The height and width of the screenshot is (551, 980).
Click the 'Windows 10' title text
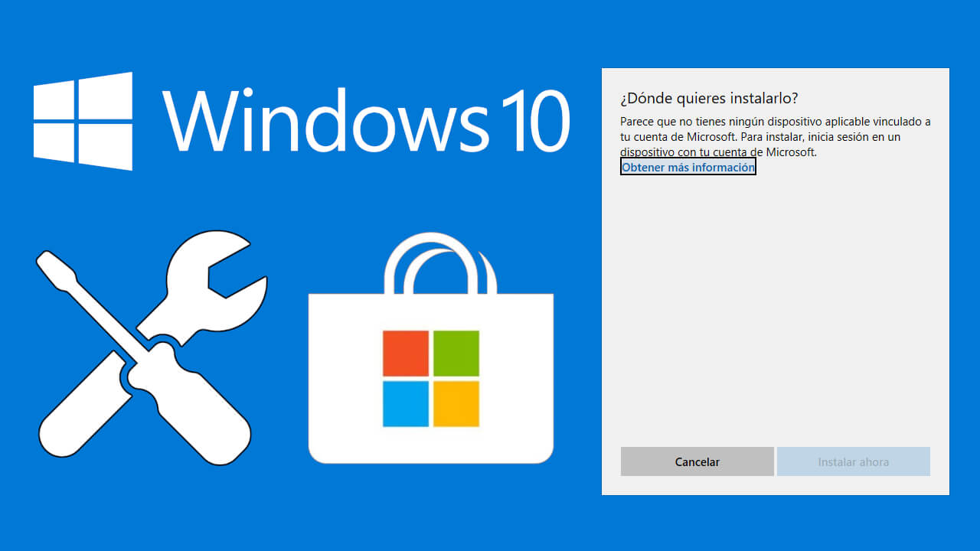tap(365, 121)
